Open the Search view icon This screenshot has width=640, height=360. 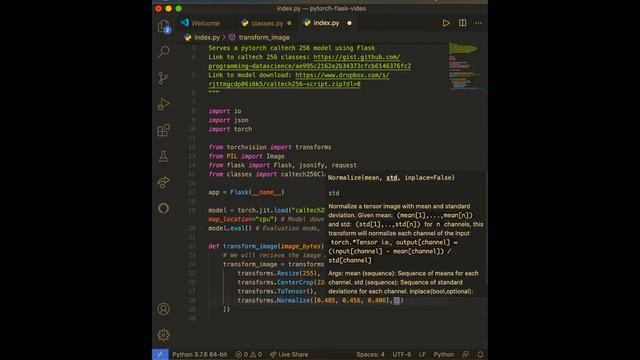pos(164,51)
